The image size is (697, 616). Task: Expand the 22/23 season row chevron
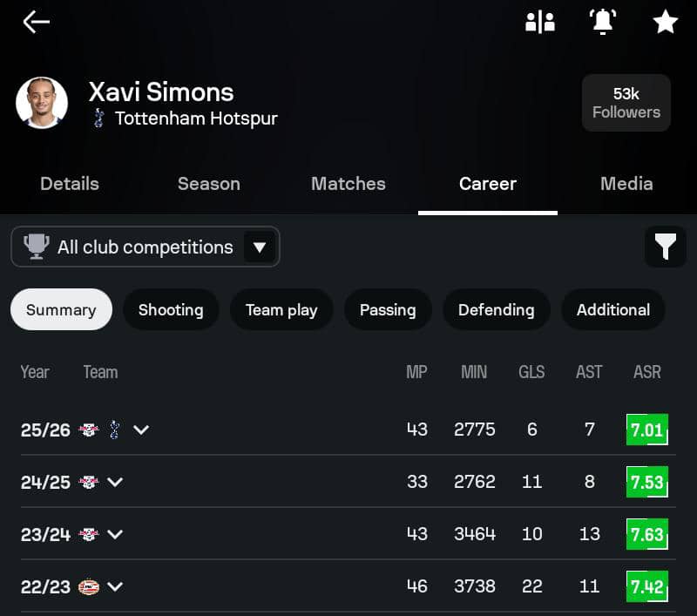115,586
